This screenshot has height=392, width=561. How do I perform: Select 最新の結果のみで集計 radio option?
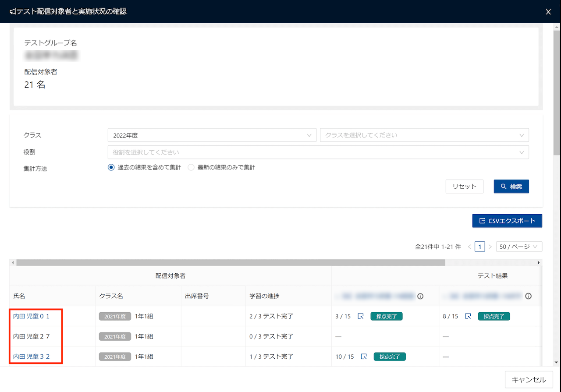[191, 167]
